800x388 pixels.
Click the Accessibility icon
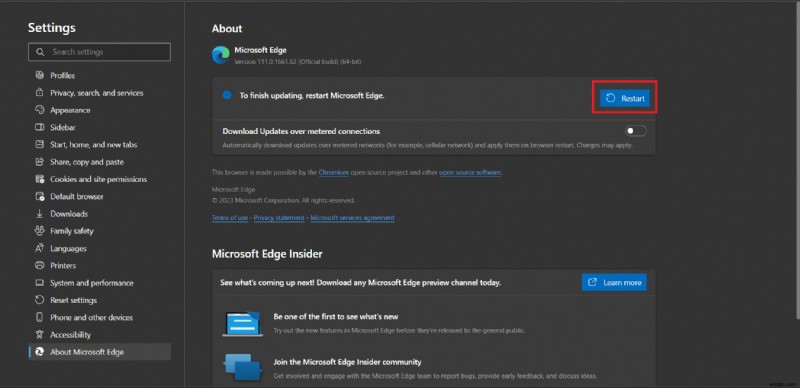[40, 335]
